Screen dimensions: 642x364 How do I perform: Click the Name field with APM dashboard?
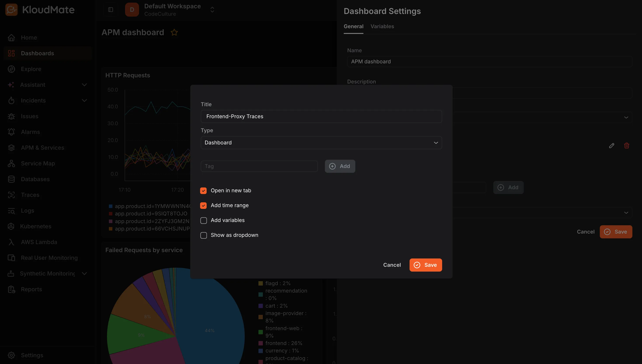pyautogui.click(x=490, y=62)
